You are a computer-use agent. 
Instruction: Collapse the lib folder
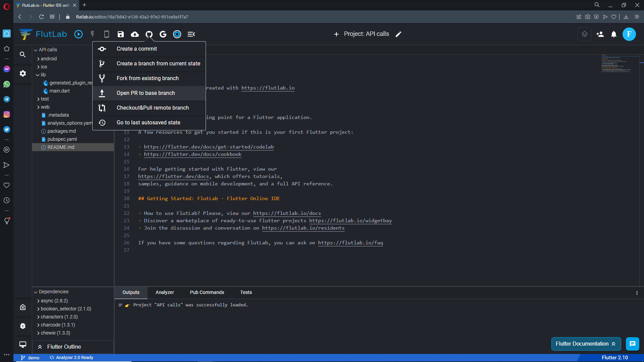click(x=38, y=75)
